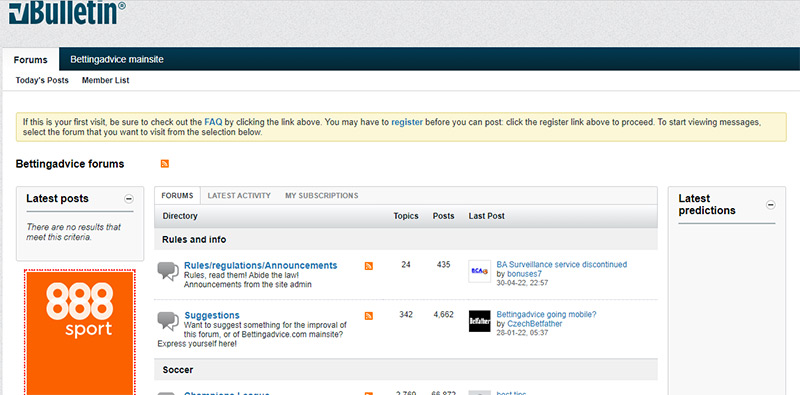Open 'BA Surveillance service discontinued' post

562,264
